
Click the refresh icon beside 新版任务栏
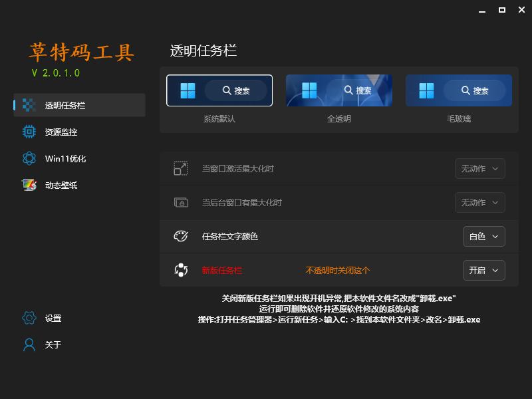coord(181,270)
